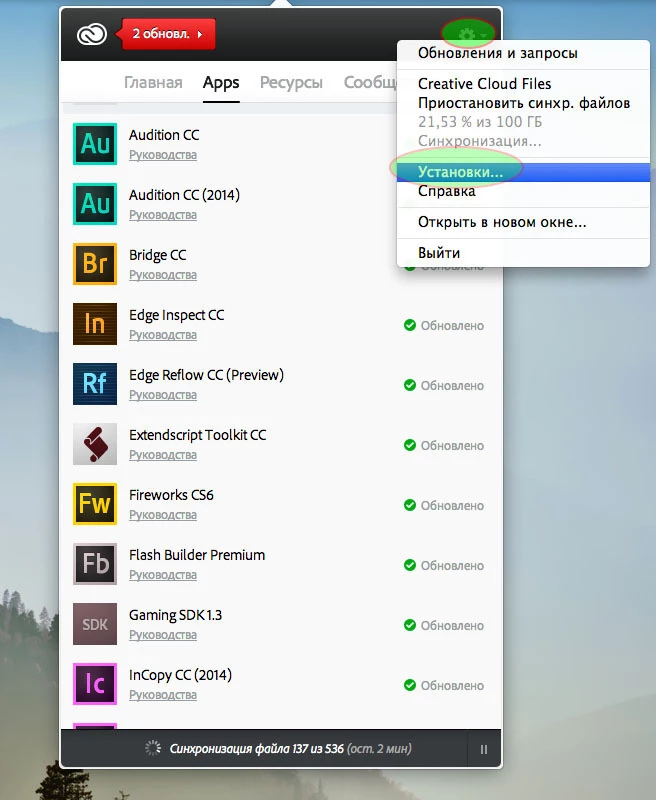656x800 pixels.
Task: Click Обновлено status for Extendscript Toolkit CC
Action: pyautogui.click(x=444, y=445)
